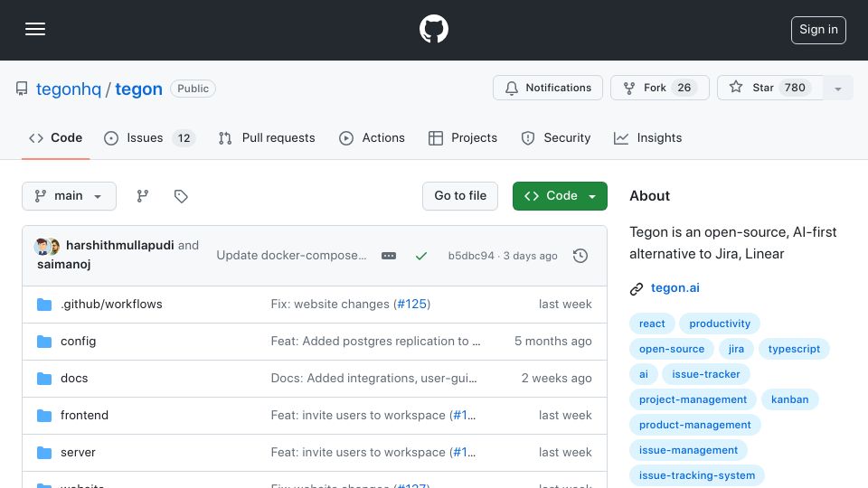Click the Star count 780

point(795,88)
